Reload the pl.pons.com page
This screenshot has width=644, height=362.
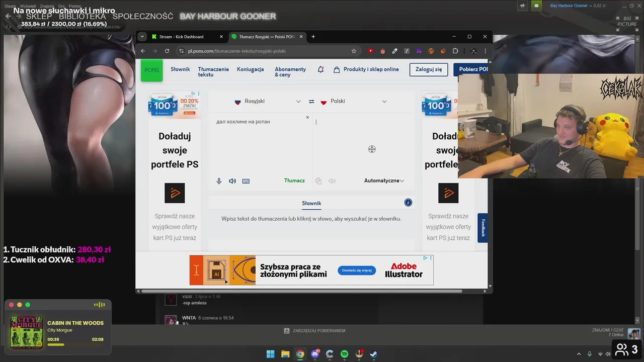point(167,51)
